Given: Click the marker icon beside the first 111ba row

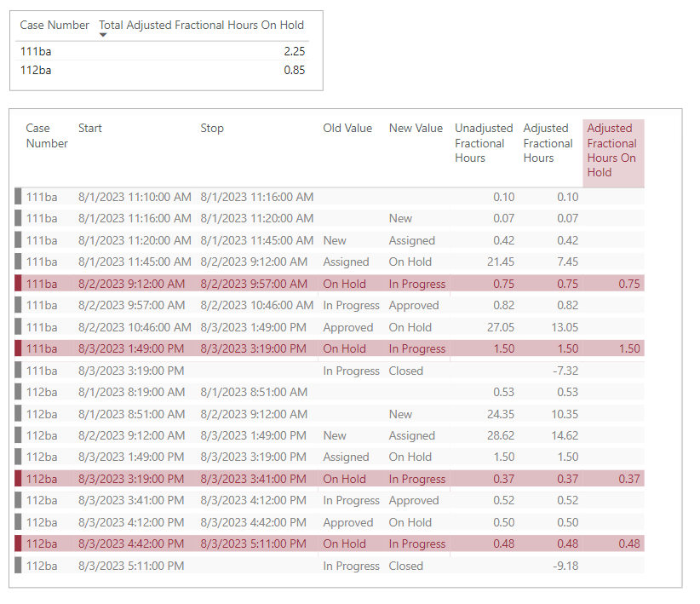Looking at the screenshot, I should coord(20,197).
